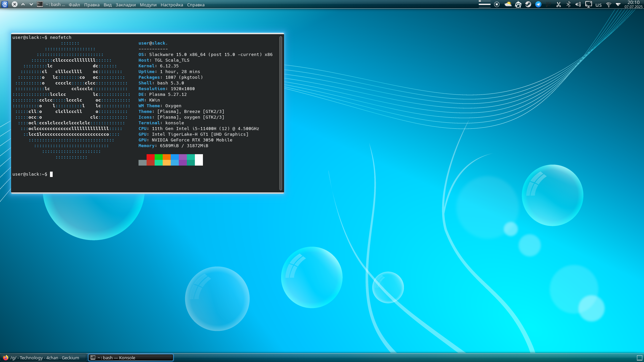
Task: Open the Правка menu
Action: pyautogui.click(x=92, y=5)
